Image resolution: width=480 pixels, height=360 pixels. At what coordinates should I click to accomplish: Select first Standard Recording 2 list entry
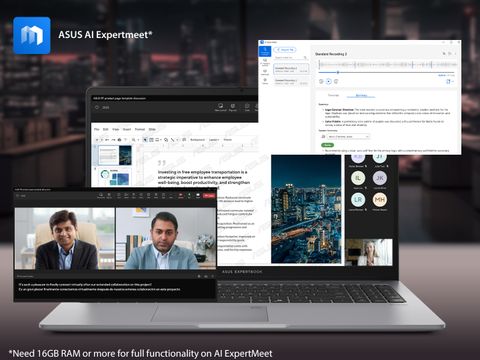[x=291, y=69]
